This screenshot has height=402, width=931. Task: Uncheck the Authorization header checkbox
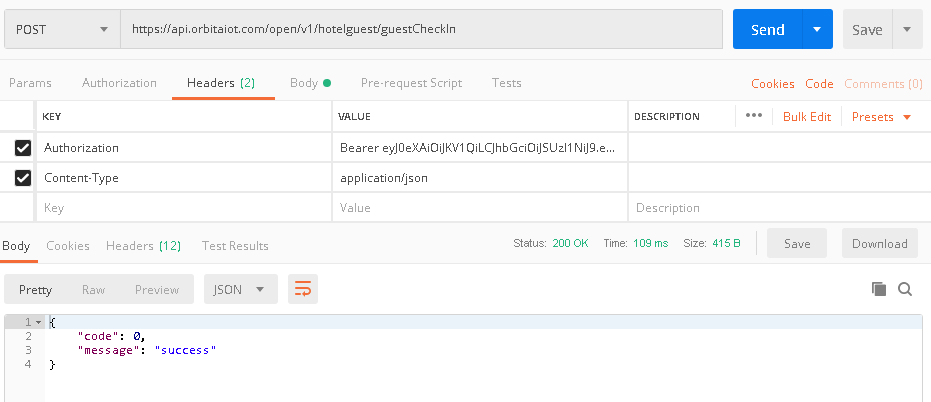tap(23, 148)
